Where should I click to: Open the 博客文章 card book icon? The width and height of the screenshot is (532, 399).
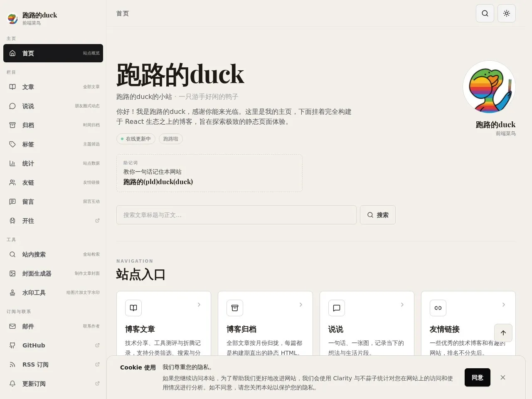click(x=133, y=308)
